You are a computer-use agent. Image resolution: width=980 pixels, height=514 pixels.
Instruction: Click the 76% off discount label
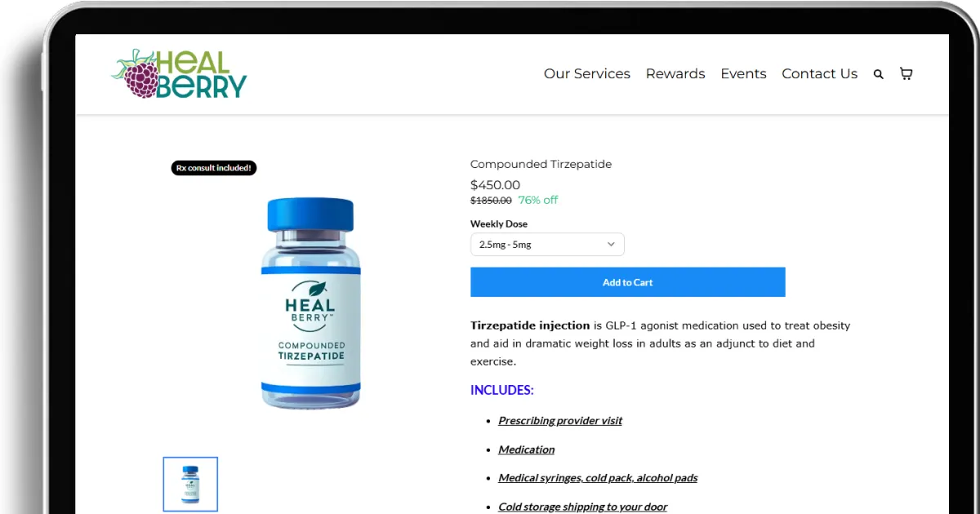[538, 200]
